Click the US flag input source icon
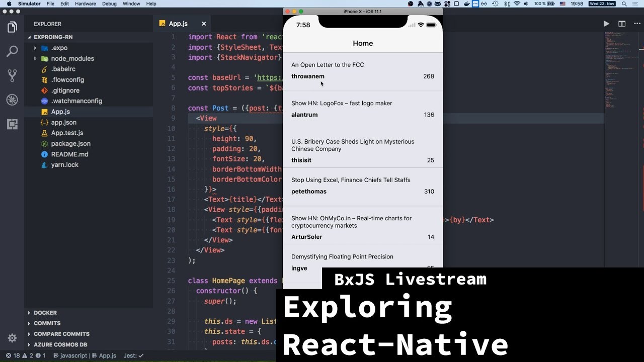 tap(562, 4)
